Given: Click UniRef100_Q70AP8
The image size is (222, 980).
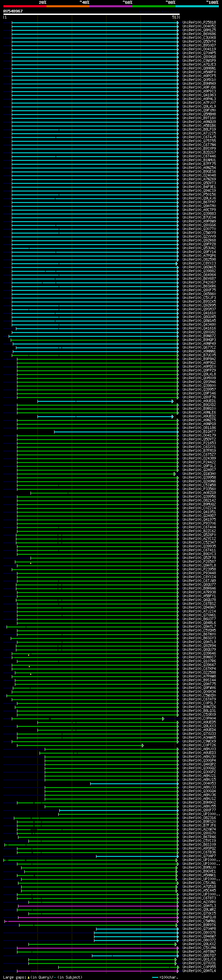Looking at the screenshot, I should point(199,929).
